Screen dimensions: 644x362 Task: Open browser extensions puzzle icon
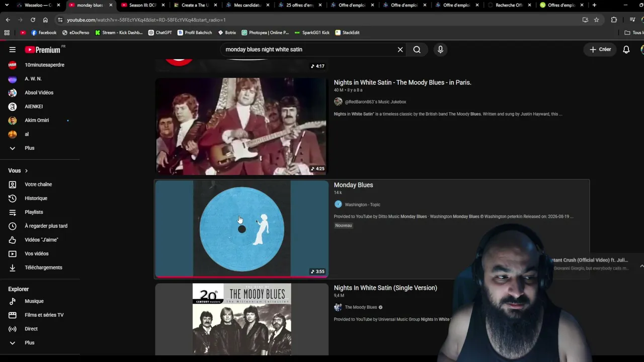click(x=614, y=20)
